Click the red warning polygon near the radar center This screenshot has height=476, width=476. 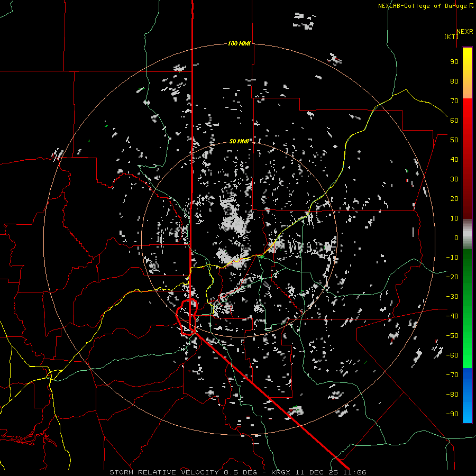point(187,317)
